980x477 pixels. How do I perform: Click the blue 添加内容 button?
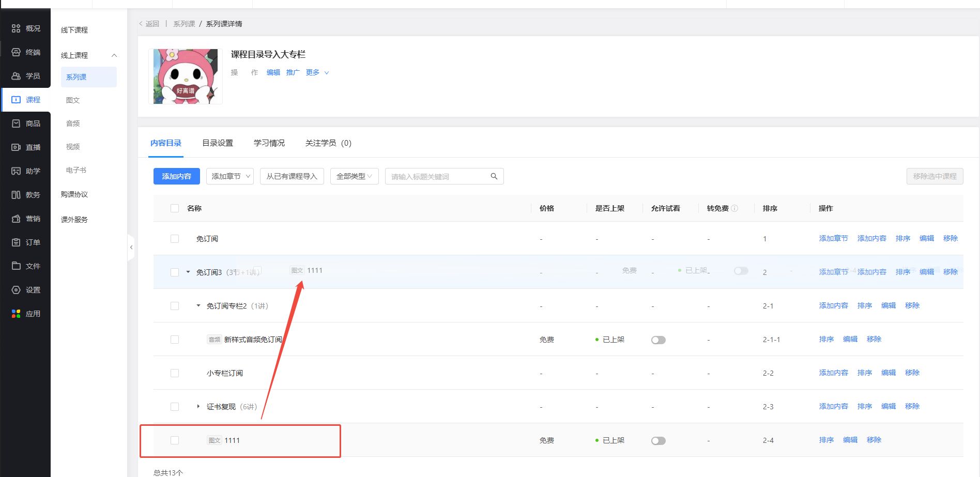(176, 176)
